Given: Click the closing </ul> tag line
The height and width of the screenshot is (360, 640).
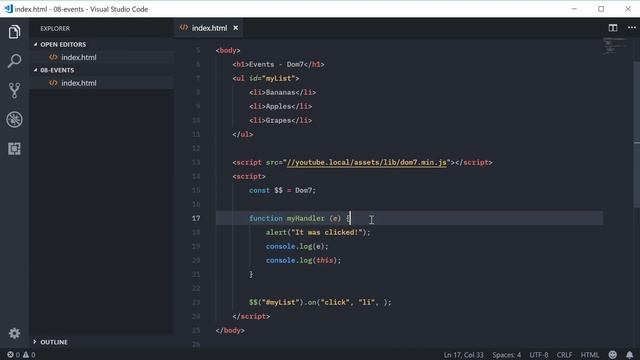Looking at the screenshot, I should click(x=243, y=134).
